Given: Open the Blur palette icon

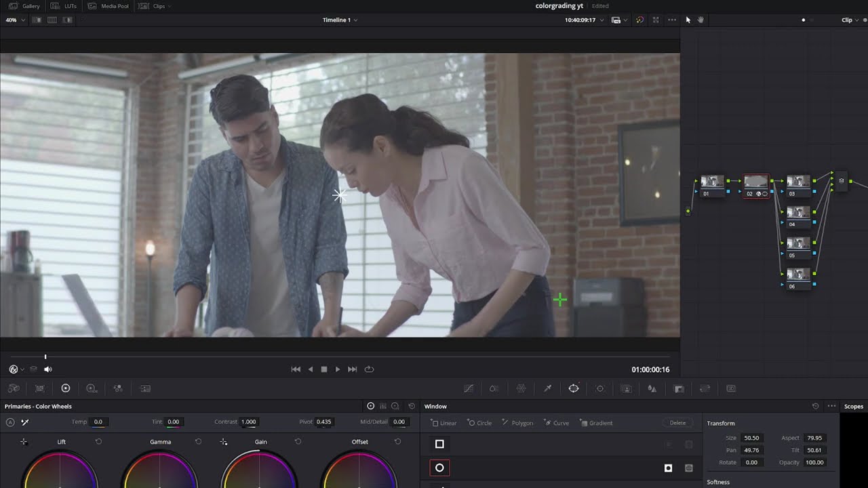Looking at the screenshot, I should point(652,388).
